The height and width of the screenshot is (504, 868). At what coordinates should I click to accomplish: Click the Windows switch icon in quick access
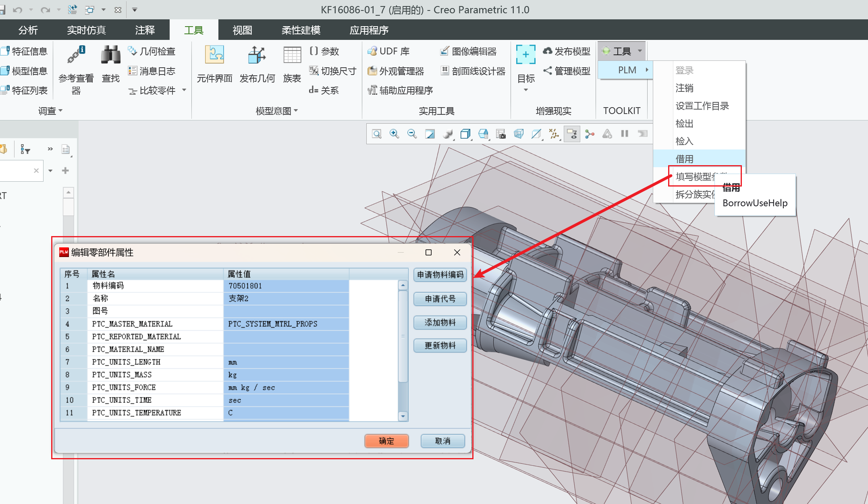tap(89, 10)
